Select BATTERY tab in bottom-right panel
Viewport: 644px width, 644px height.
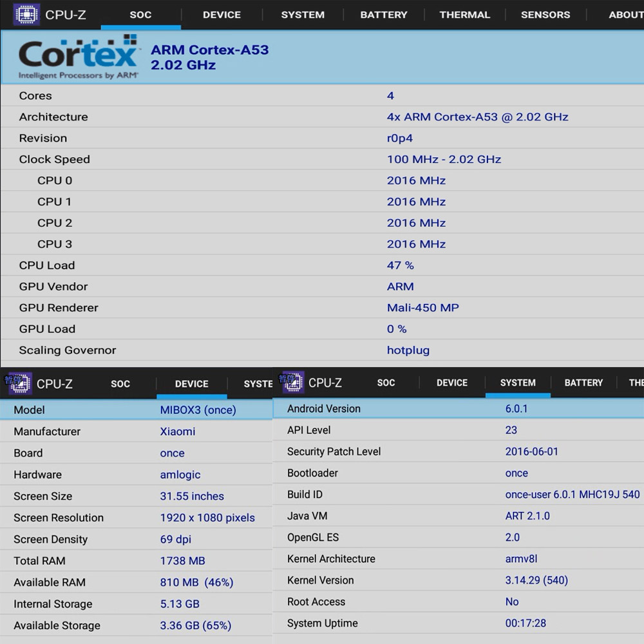coord(583,383)
